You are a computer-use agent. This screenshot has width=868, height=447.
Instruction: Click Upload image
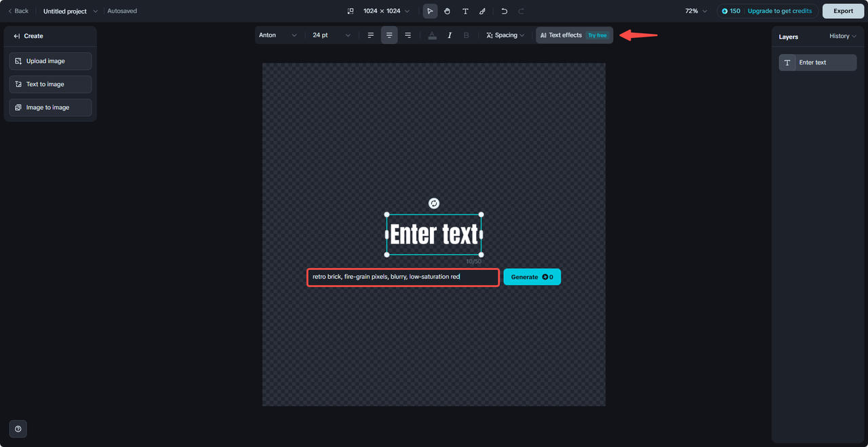[50, 61]
